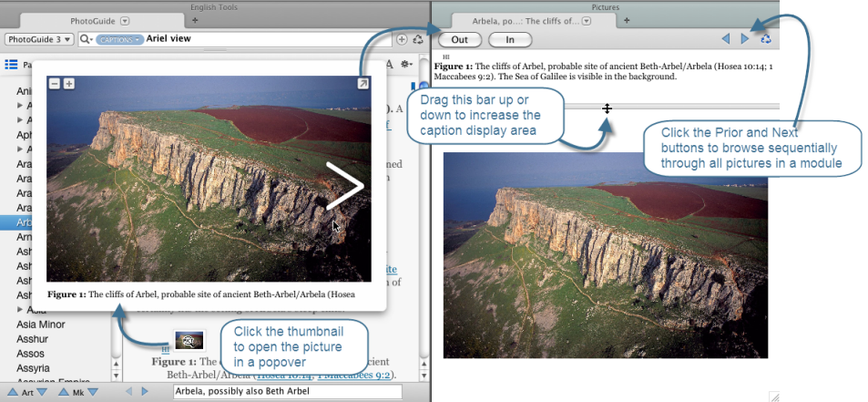Toggle the table of contents list icon
Screen dimensions: 868x402
12,65
